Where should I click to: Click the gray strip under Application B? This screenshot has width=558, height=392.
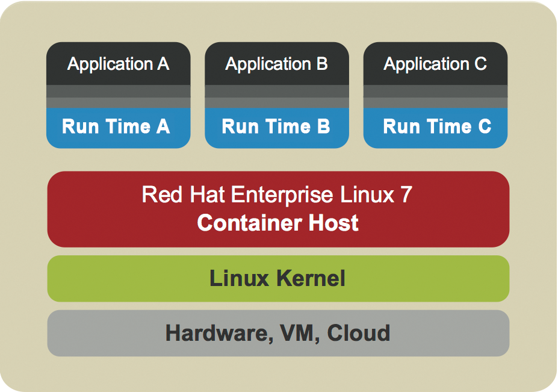pyautogui.click(x=276, y=96)
